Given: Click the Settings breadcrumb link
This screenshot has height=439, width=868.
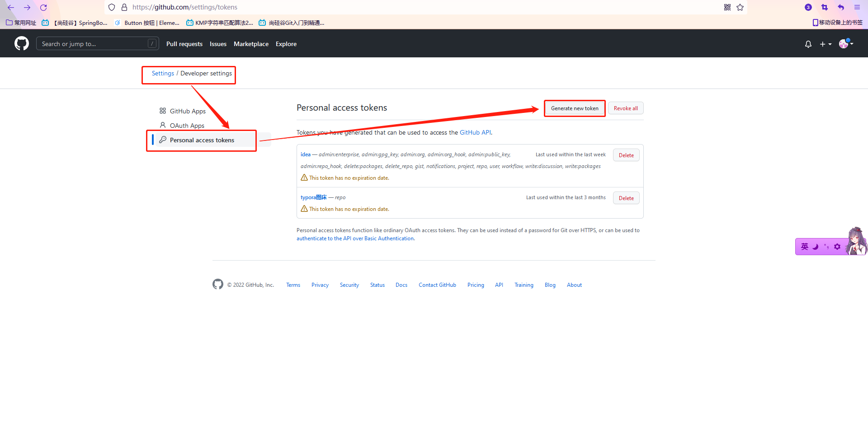Looking at the screenshot, I should (163, 73).
